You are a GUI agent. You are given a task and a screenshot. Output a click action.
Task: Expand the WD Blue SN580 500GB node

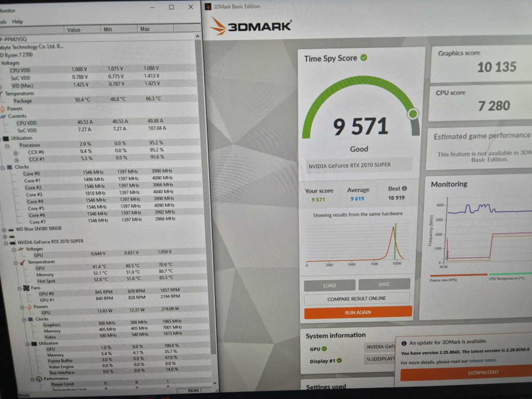4,230
